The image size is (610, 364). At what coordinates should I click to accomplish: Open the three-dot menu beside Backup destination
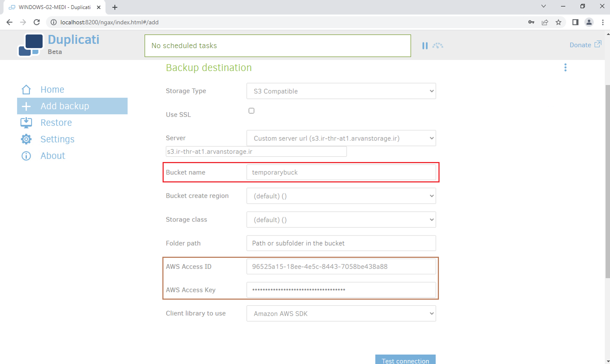[x=565, y=68]
